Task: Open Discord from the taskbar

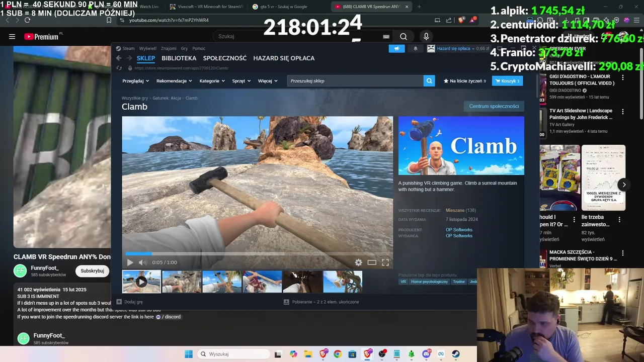Action: pos(427,354)
